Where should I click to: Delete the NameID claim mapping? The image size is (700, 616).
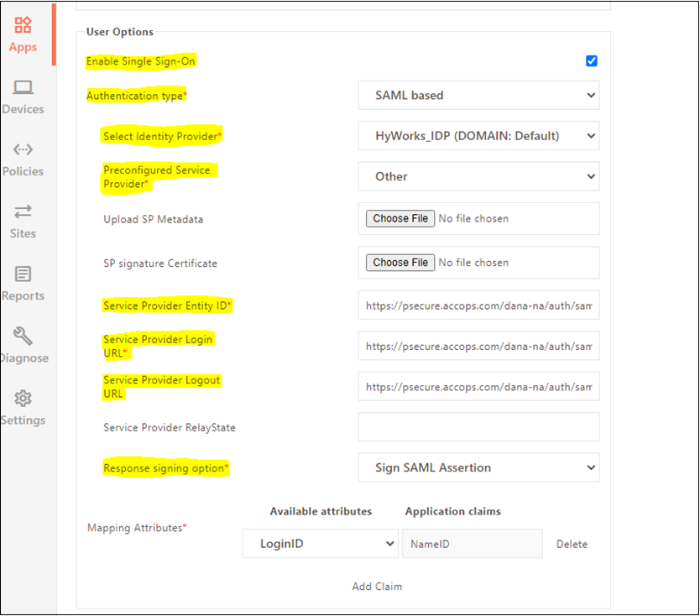point(572,545)
